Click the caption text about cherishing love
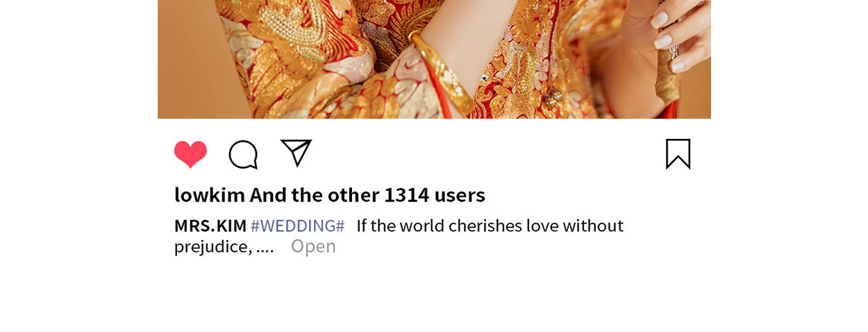Image resolution: width=868 pixels, height=332 pixels. pyautogui.click(x=490, y=226)
